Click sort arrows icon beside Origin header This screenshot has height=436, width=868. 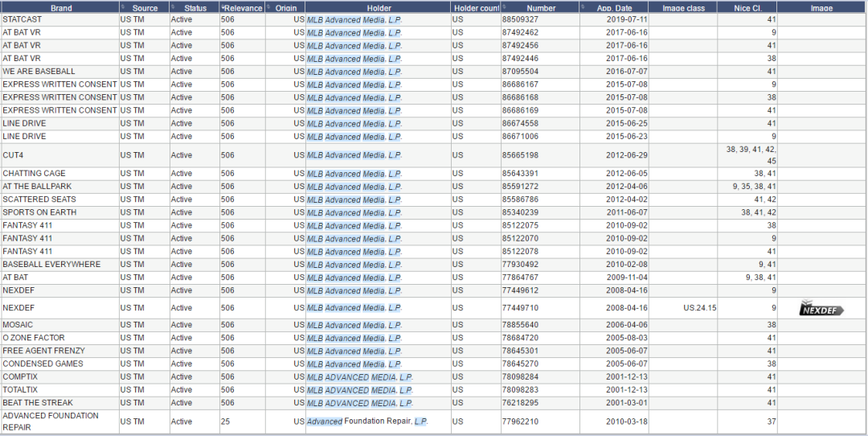268,6
